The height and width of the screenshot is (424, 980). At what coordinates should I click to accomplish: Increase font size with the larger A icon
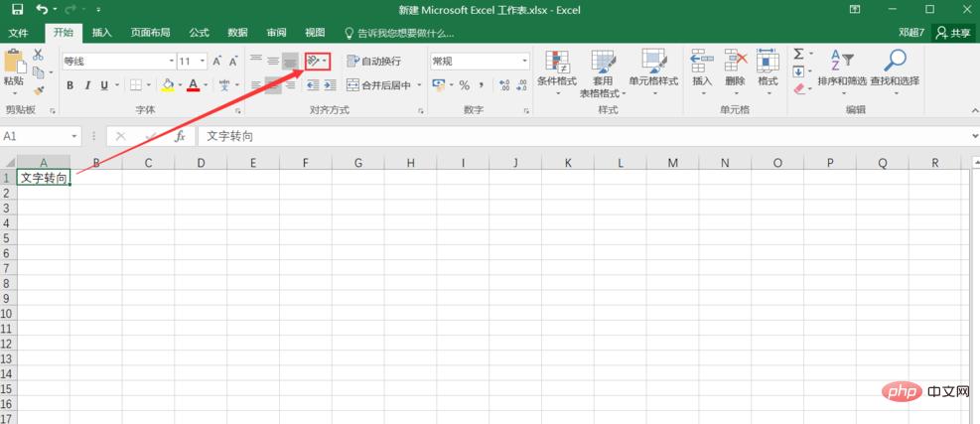[x=216, y=62]
